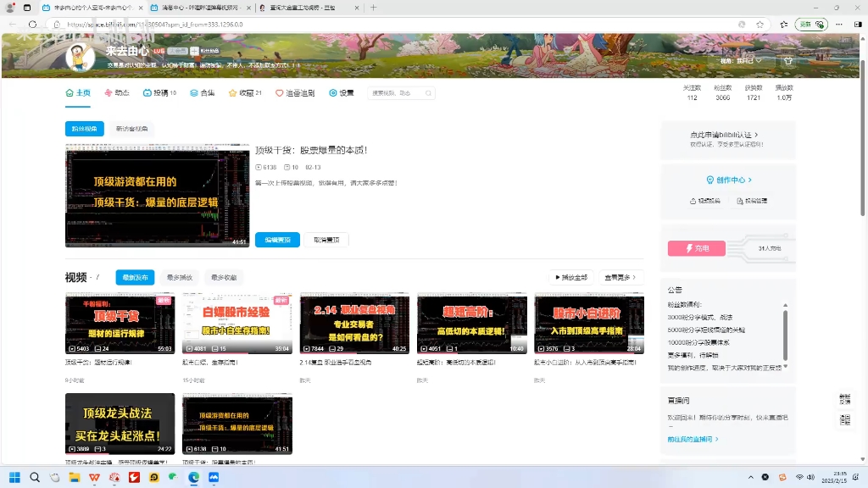Click the magnifier icon in the space search box
This screenshot has height=488, width=868.
(428, 93)
